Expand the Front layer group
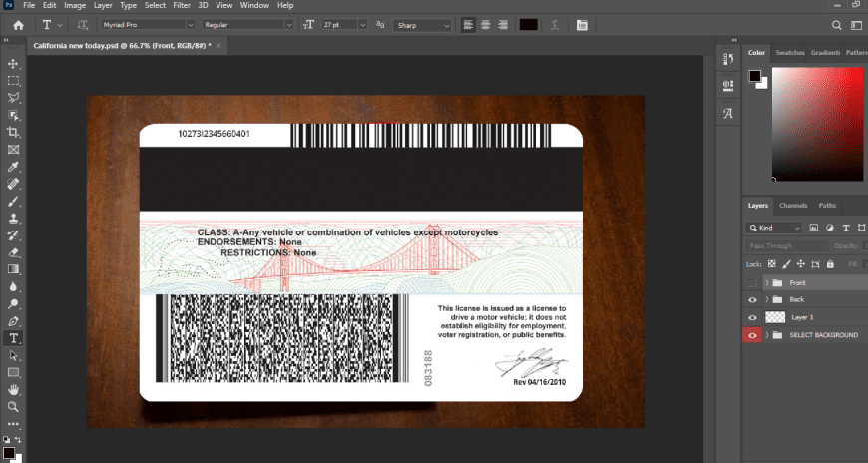Image resolution: width=868 pixels, height=463 pixels. coord(767,283)
